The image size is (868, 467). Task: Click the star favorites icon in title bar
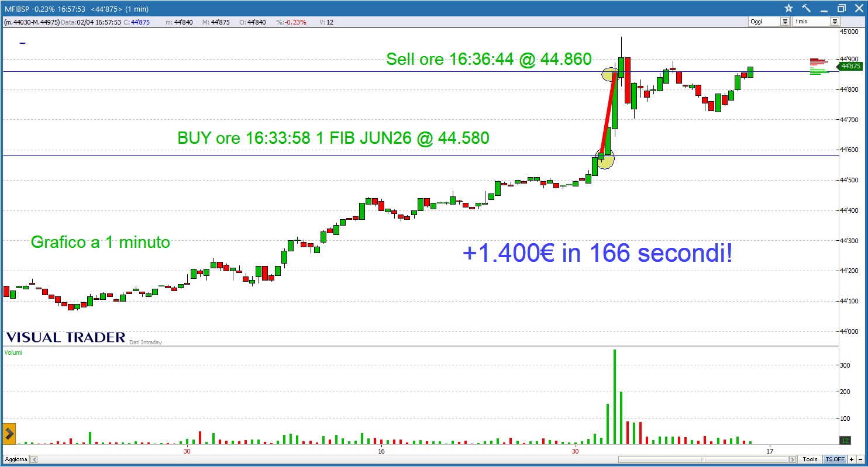point(788,8)
